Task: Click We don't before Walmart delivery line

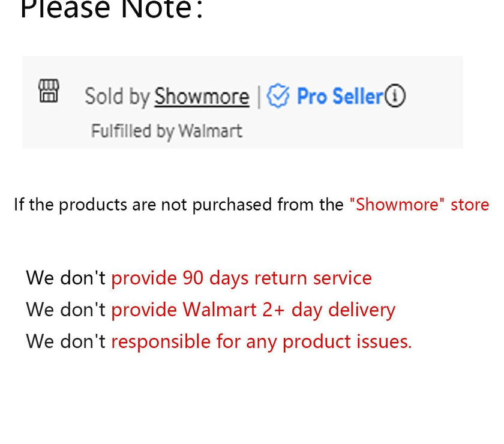Action: [66, 310]
